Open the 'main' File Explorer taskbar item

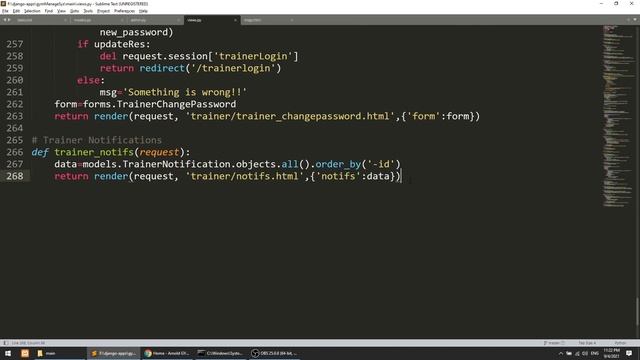tap(60, 353)
